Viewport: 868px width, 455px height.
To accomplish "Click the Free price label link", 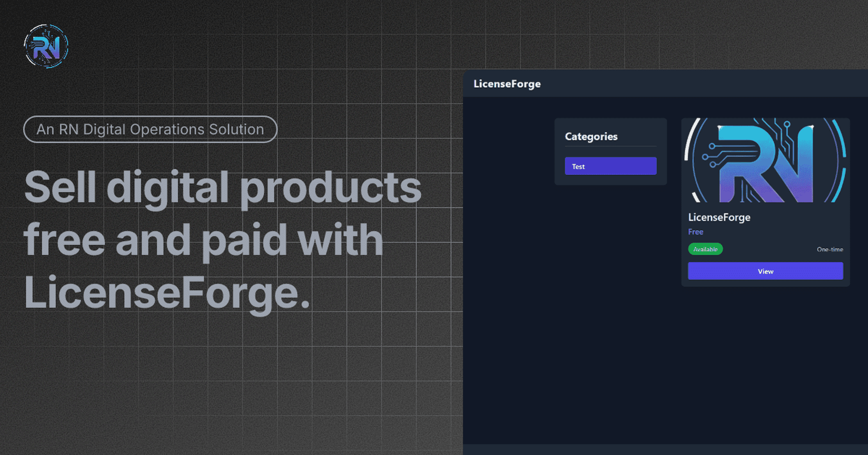I will 695,232.
